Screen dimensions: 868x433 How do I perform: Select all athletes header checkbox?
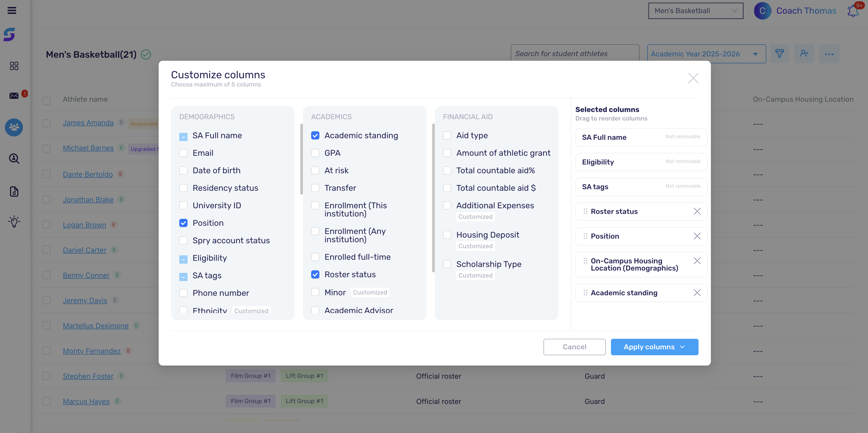[46, 101]
